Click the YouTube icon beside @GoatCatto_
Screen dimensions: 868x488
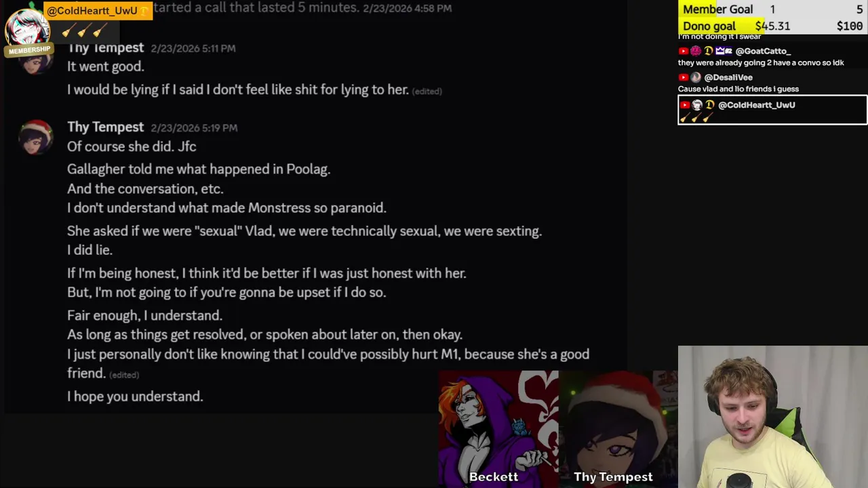684,51
